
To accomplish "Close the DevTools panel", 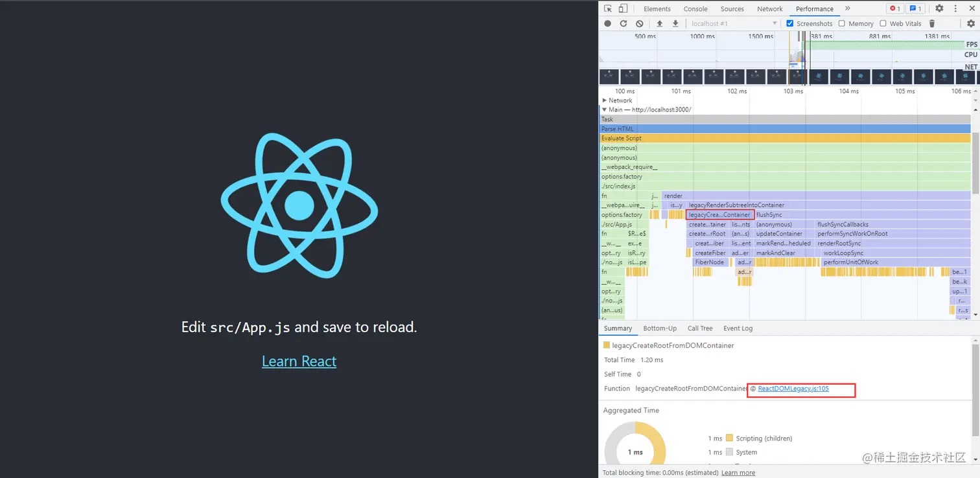I will 972,8.
